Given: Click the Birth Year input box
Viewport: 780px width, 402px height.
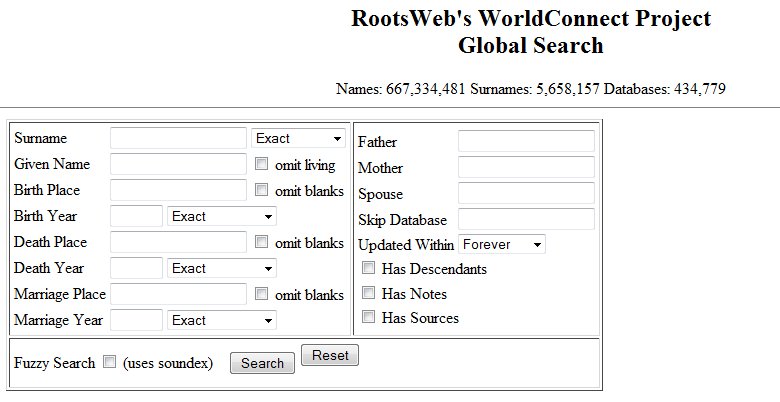Looking at the screenshot, I should [136, 216].
